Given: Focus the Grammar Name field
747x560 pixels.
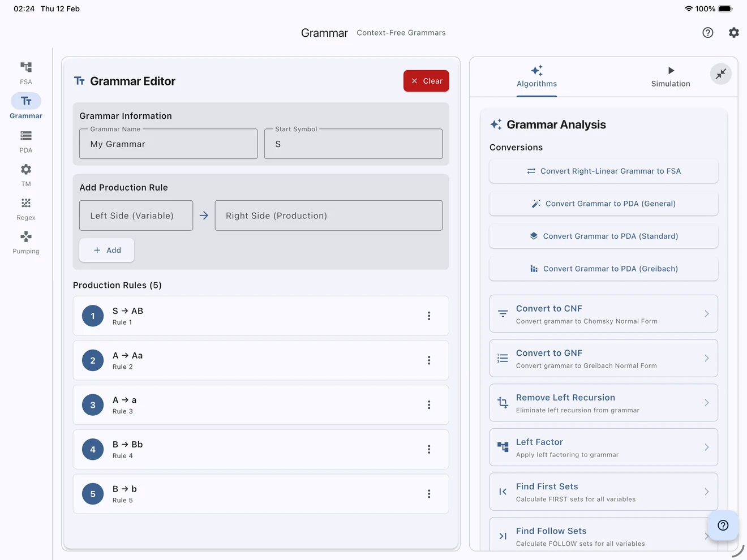Looking at the screenshot, I should click(169, 144).
